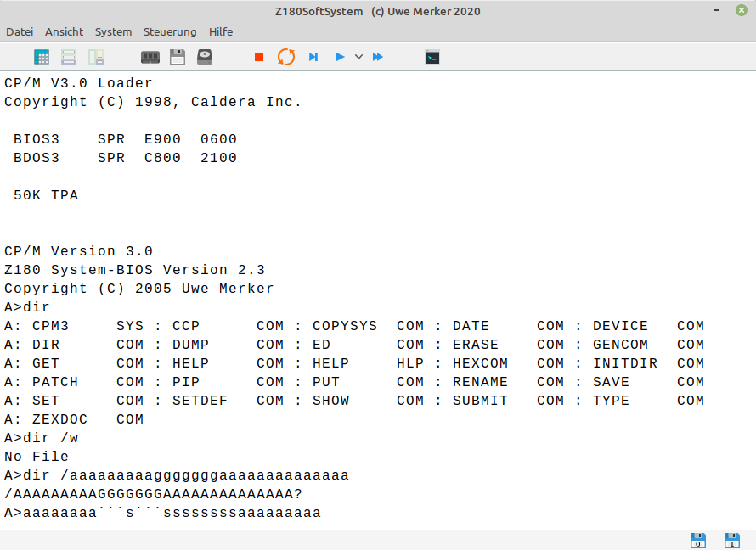Image resolution: width=756 pixels, height=550 pixels.
Task: Open the System menu
Action: pos(113,31)
